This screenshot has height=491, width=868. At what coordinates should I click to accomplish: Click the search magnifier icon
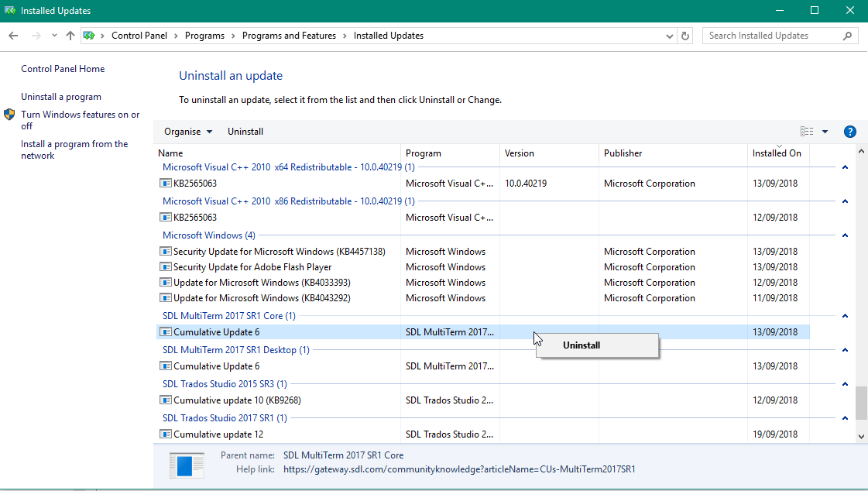[x=847, y=36]
